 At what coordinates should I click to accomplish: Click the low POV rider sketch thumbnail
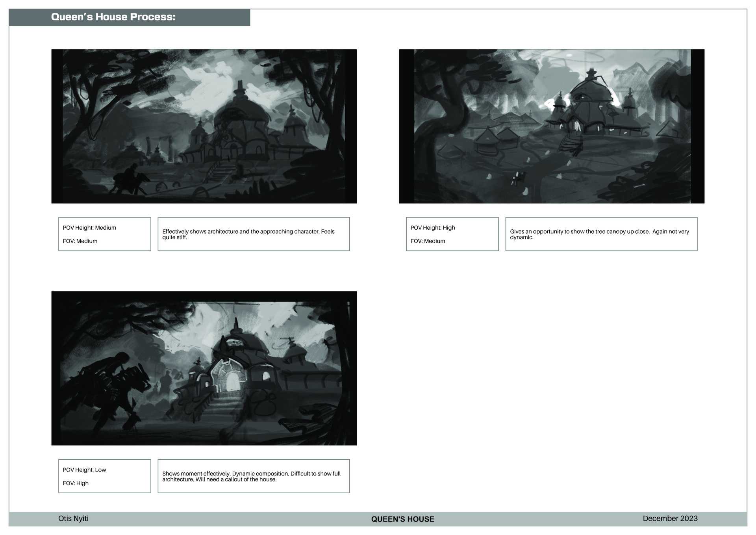[204, 368]
